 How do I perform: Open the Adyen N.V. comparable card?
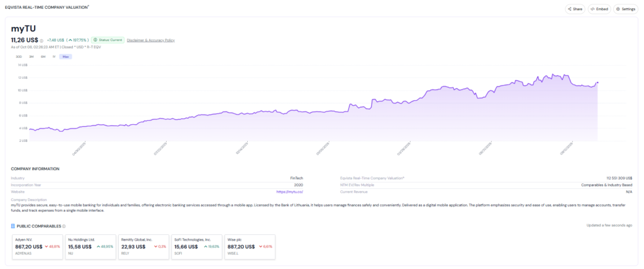(38, 247)
